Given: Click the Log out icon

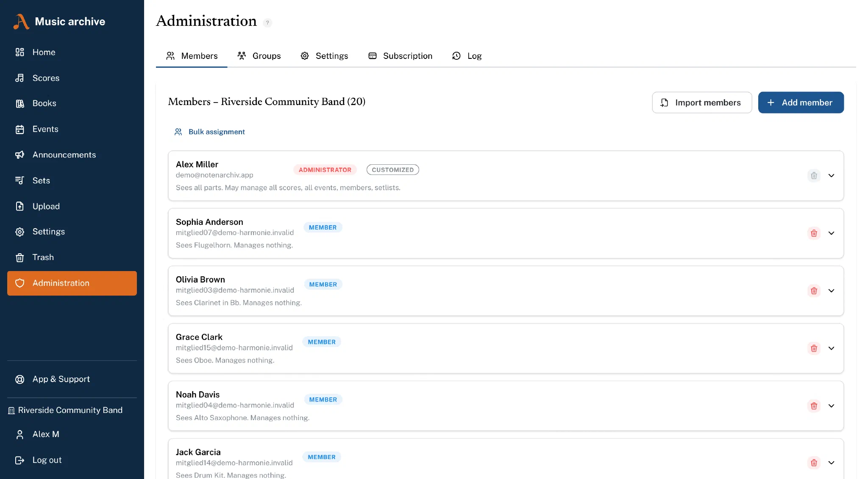Looking at the screenshot, I should (x=19, y=460).
